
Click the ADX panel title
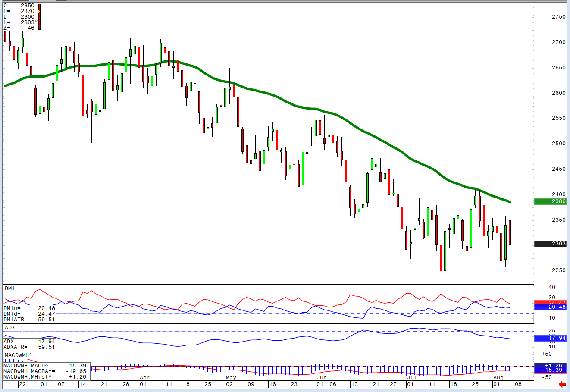[x=10, y=328]
